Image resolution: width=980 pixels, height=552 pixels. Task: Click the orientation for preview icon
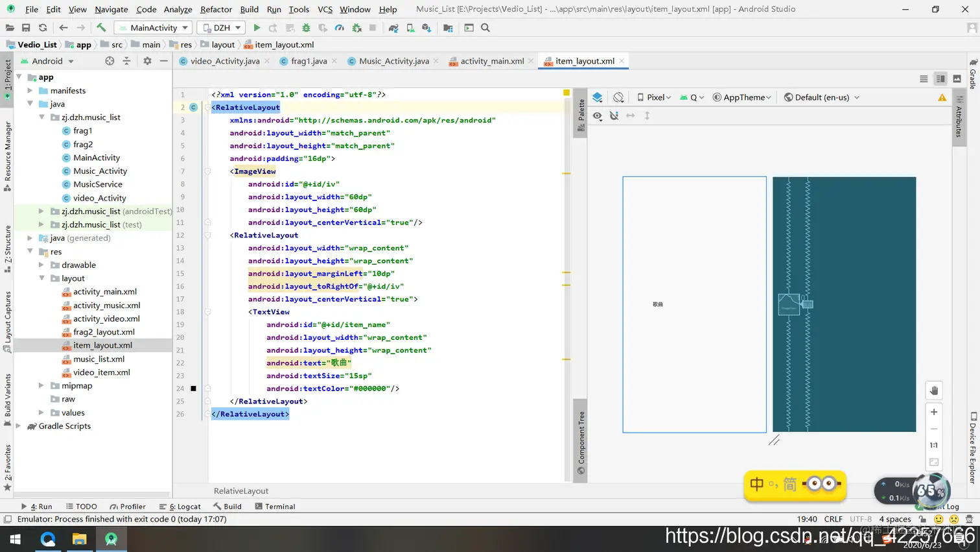[618, 97]
